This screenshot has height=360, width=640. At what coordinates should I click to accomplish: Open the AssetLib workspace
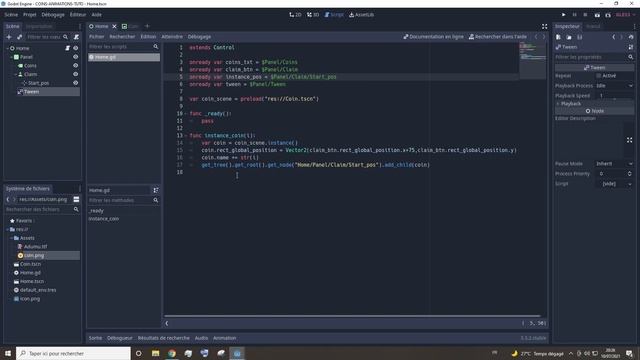pyautogui.click(x=361, y=15)
